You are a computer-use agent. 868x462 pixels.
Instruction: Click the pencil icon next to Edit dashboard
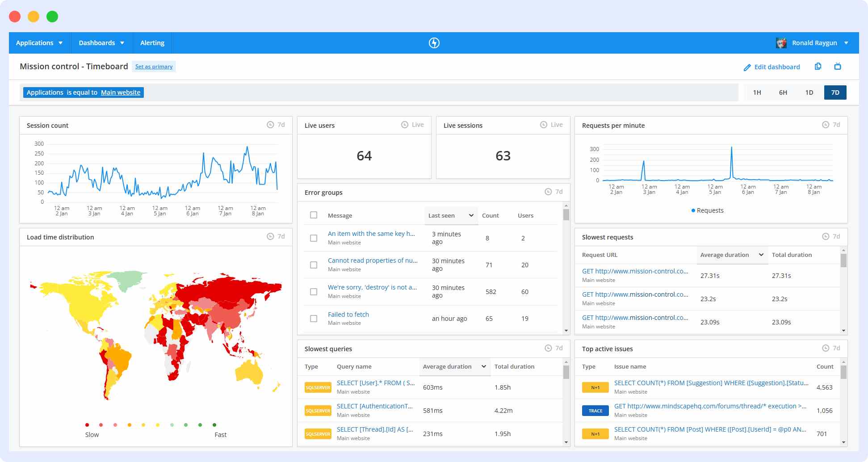point(747,67)
